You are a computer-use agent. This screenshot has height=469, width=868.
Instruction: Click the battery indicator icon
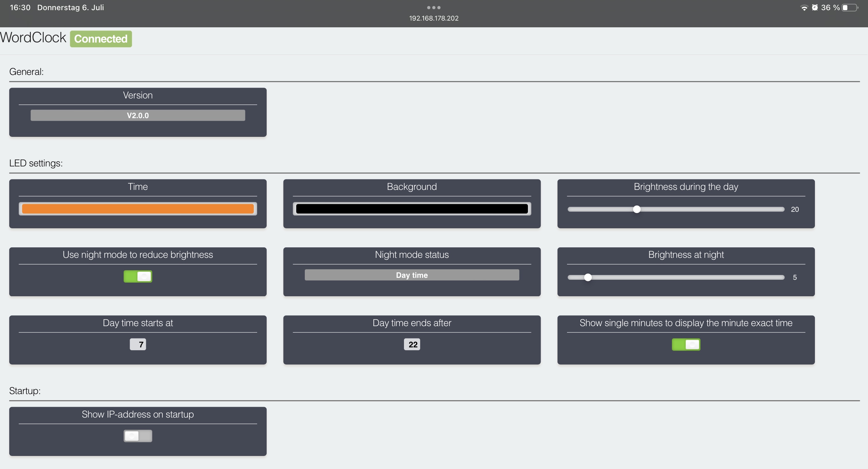point(850,7)
